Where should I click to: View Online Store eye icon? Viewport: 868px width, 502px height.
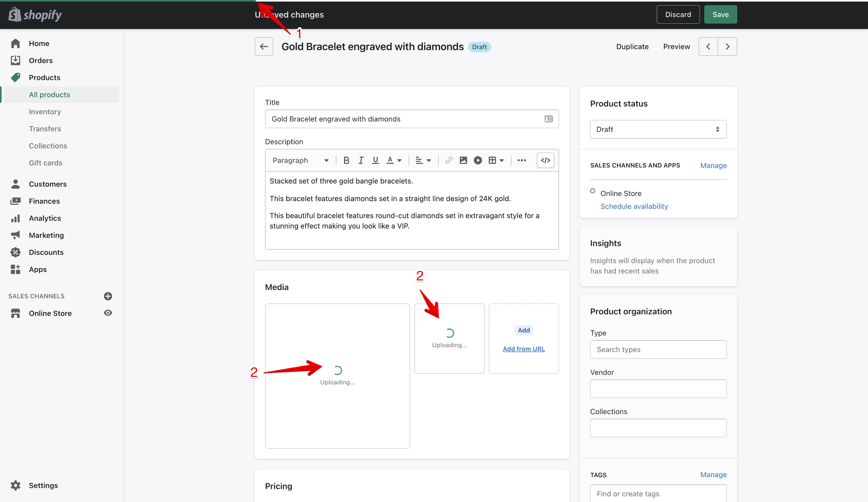click(108, 313)
